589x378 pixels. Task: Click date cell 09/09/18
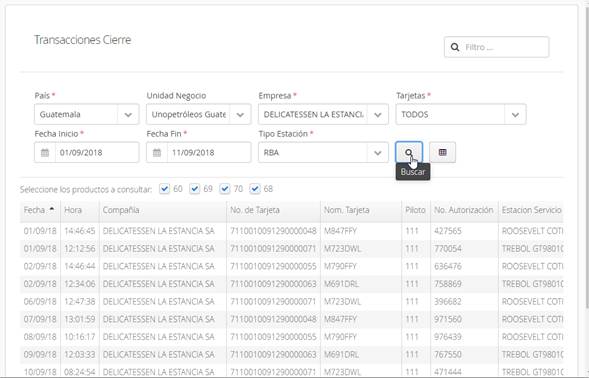tap(40, 354)
